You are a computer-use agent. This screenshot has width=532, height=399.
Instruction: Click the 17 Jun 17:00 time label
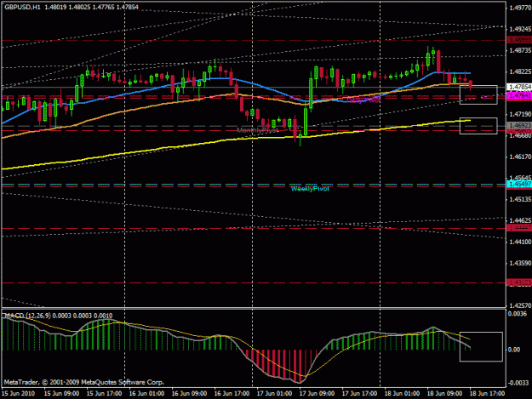tap(359, 394)
